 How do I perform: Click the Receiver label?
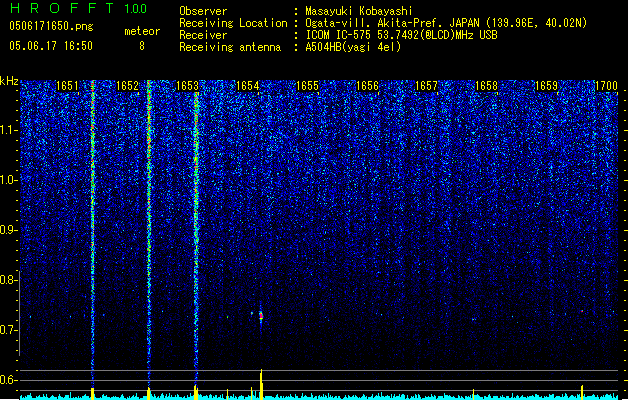(203, 35)
